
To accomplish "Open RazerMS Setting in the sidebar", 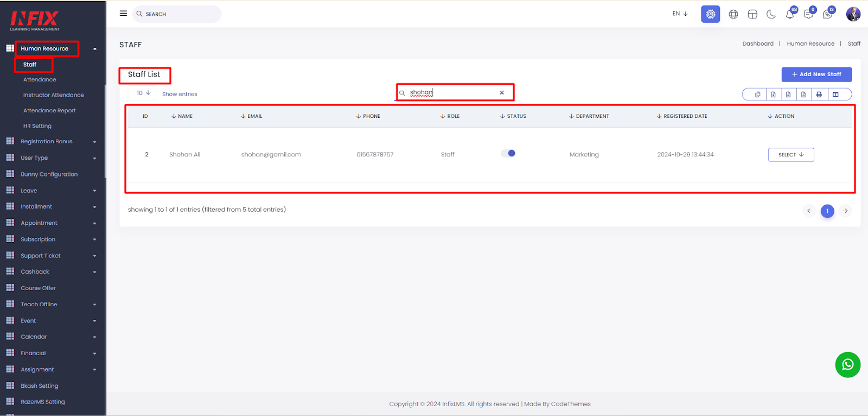I will pyautogui.click(x=43, y=402).
